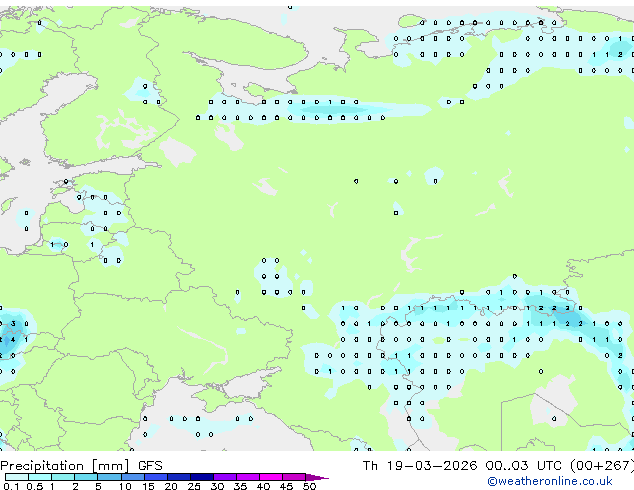Click the legend label '35'
Image resolution: width=634 pixels, height=490 pixels.
(x=240, y=486)
